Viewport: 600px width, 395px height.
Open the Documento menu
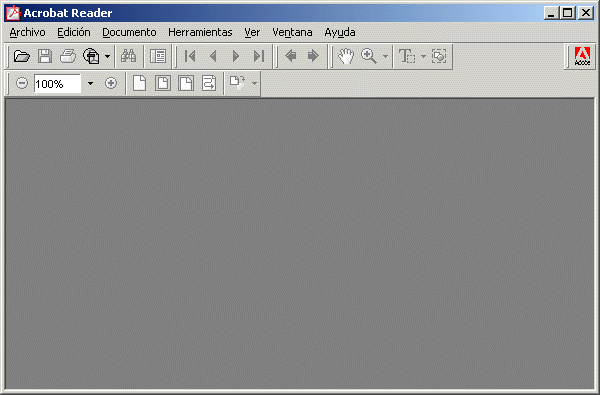[x=129, y=33]
